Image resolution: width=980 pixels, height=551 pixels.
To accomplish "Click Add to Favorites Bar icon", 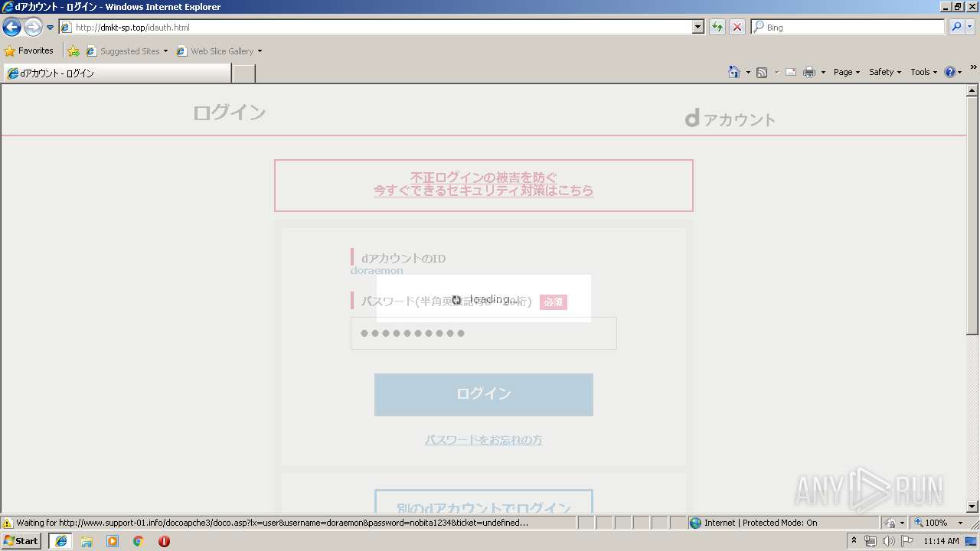I will pos(73,51).
